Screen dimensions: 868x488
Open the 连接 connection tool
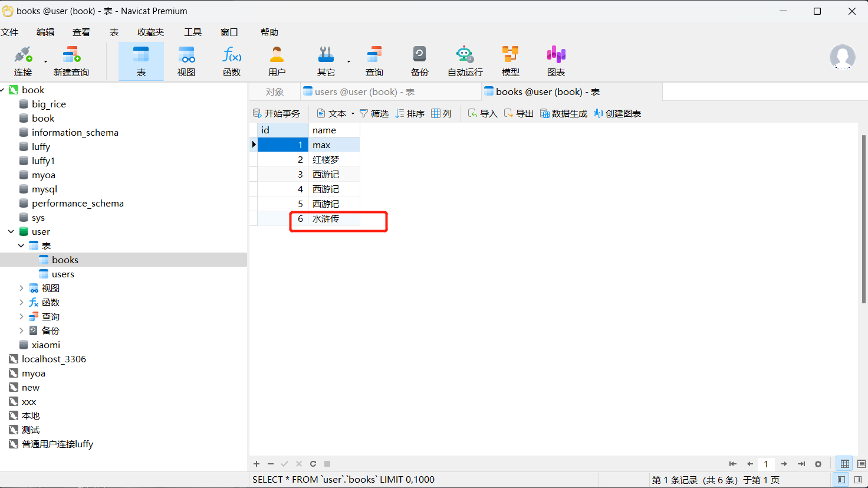(23, 61)
